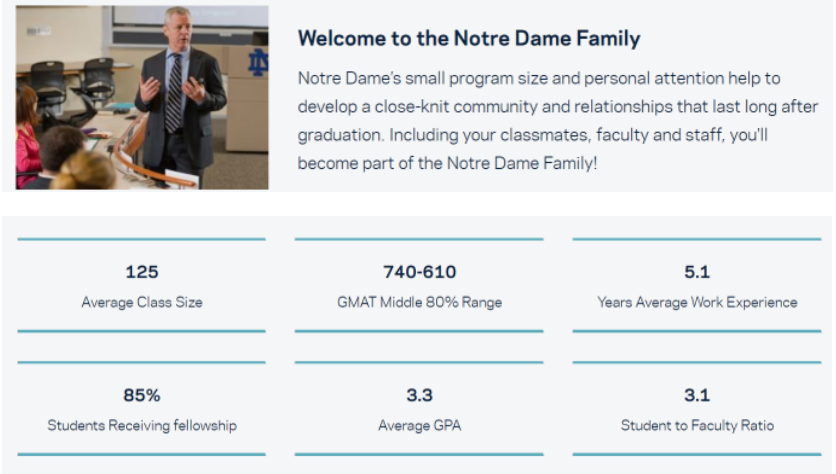
Task: Select the 125 class size figure
Action: pyautogui.click(x=142, y=272)
